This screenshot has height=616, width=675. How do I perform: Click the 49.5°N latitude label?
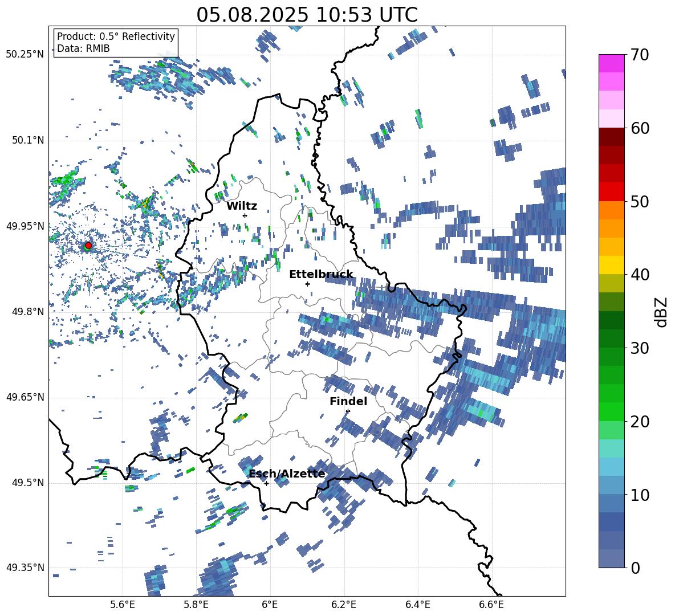click(x=28, y=483)
